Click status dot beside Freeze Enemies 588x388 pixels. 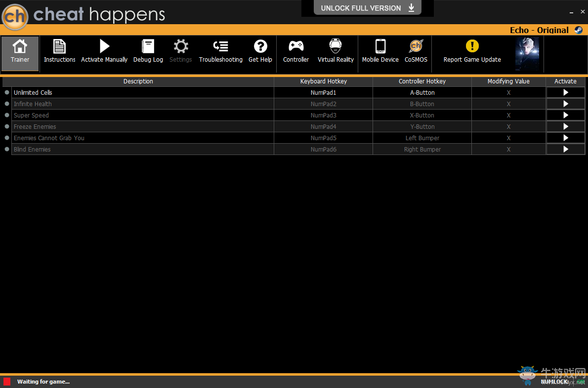(x=7, y=126)
